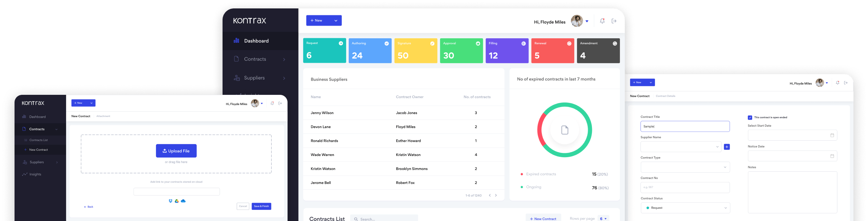Click the blue plus button beside Supplier Name
The width and height of the screenshot is (868, 221).
click(727, 147)
